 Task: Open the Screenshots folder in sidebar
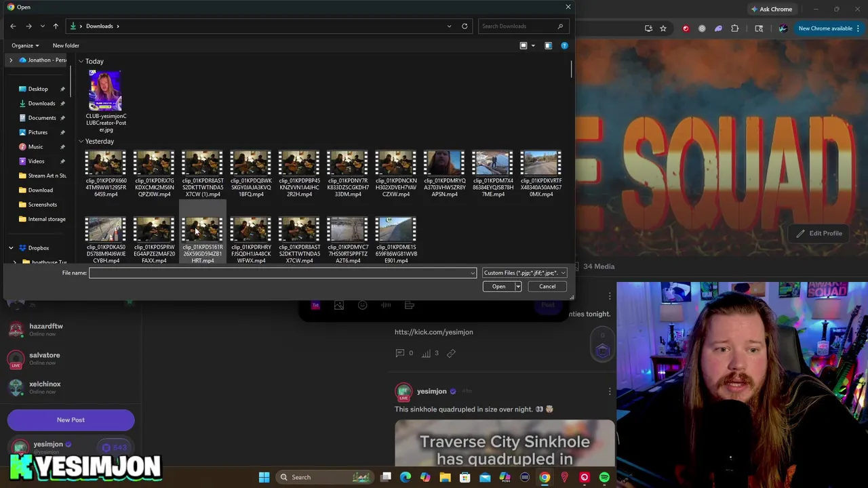[42, 205]
